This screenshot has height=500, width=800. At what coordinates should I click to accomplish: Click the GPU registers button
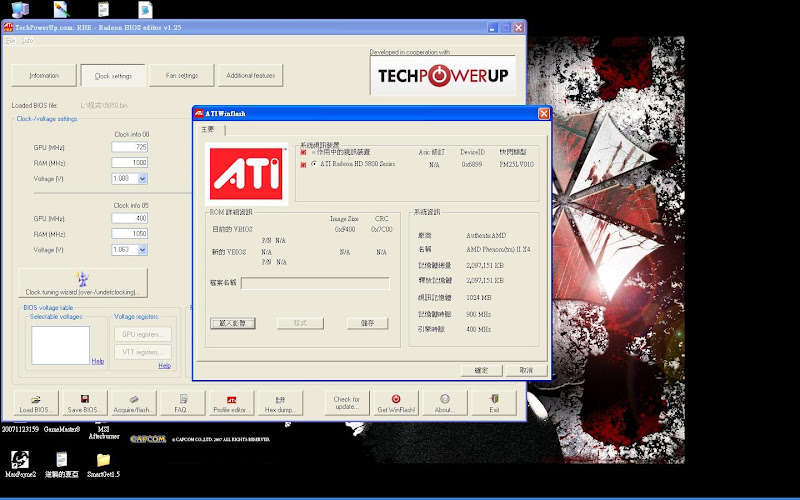143,334
